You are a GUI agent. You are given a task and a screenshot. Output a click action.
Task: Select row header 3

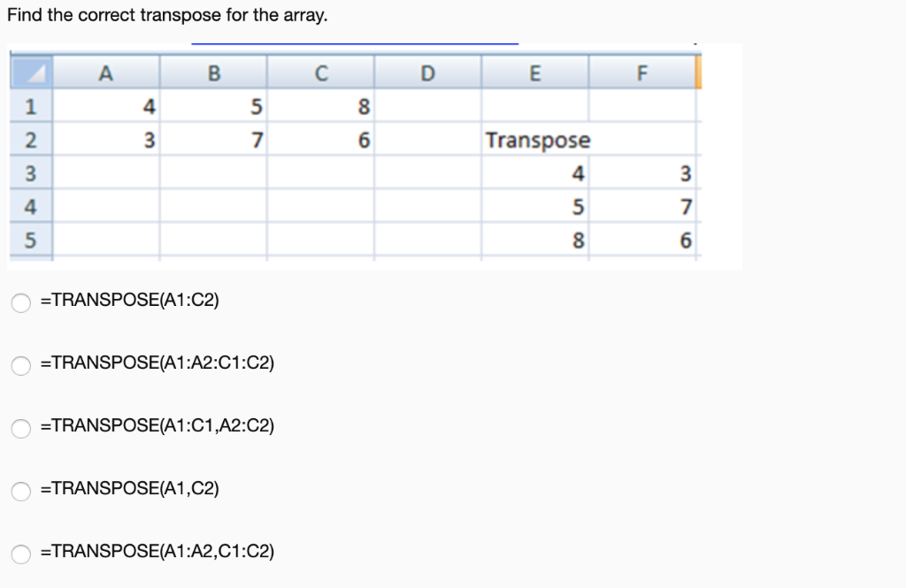point(31,173)
